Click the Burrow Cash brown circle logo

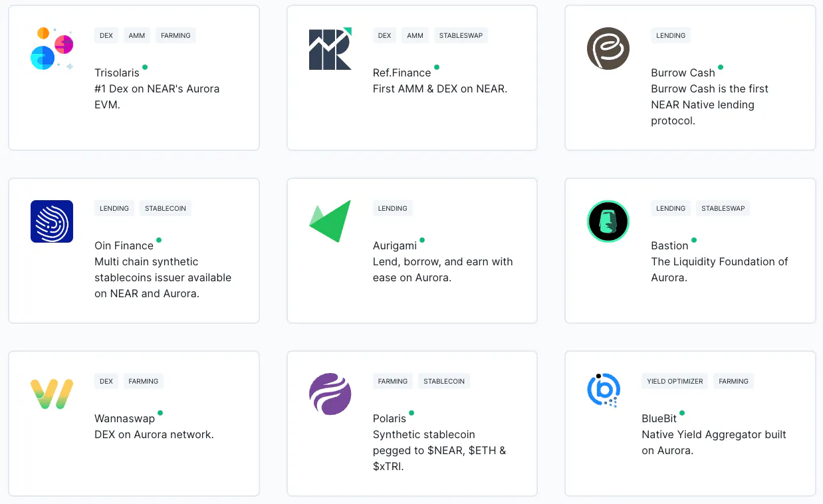click(608, 49)
